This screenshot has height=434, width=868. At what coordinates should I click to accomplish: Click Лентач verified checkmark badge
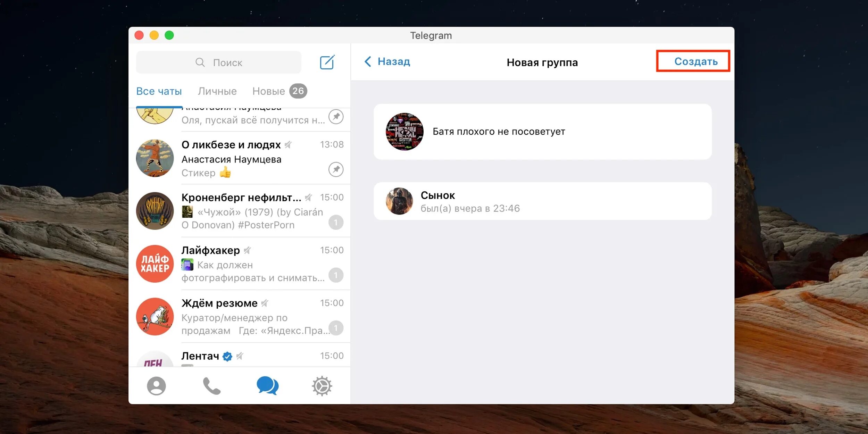[227, 356]
